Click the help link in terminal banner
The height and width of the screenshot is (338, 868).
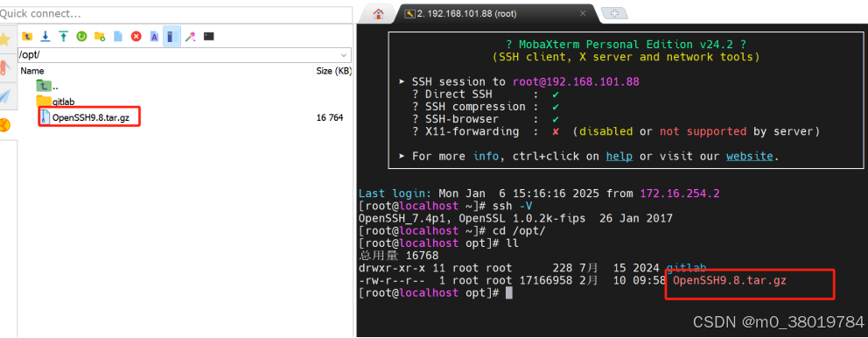619,156
